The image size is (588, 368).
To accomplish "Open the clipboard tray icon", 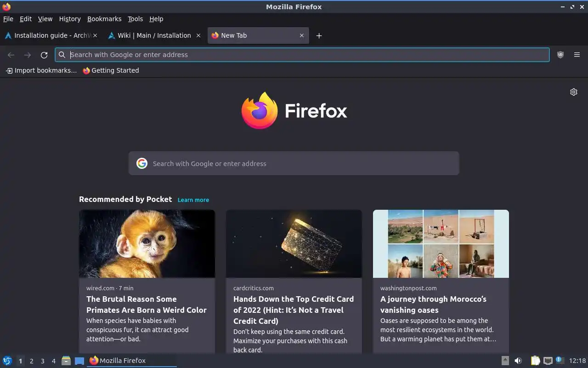I will click(536, 361).
